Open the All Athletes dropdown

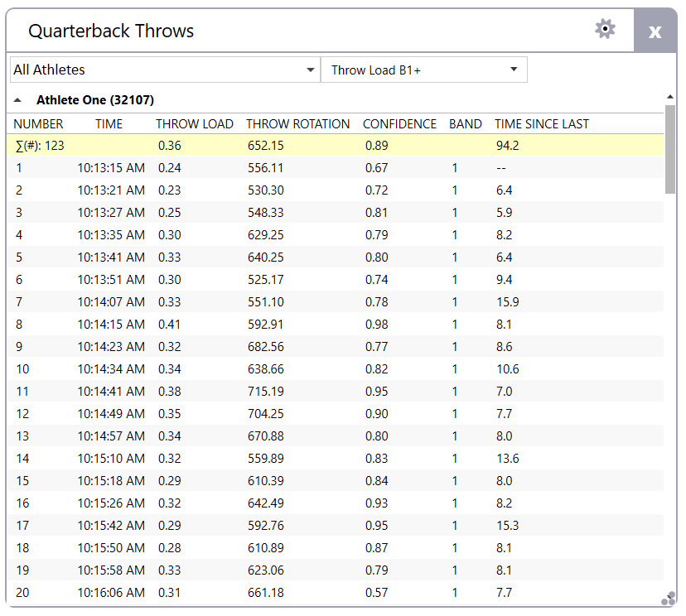click(165, 70)
